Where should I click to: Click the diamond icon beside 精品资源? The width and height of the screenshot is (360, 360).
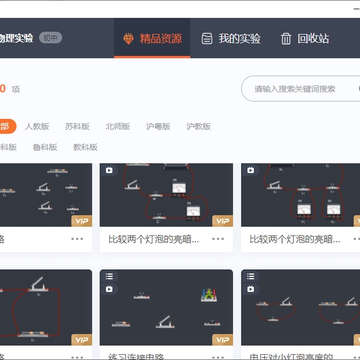(128, 39)
